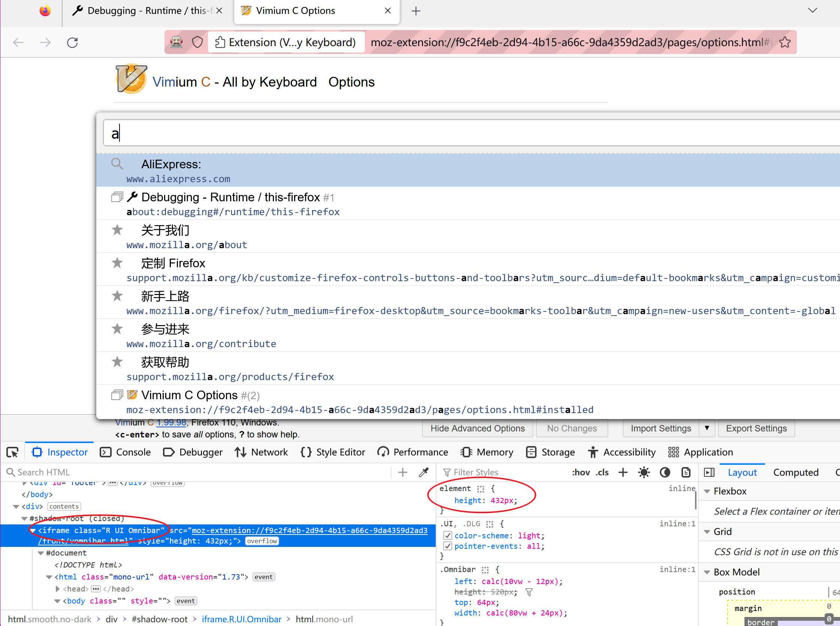The image size is (840, 626).
Task: Collapse the Flexbox section in Layout panel
Action: click(x=707, y=491)
